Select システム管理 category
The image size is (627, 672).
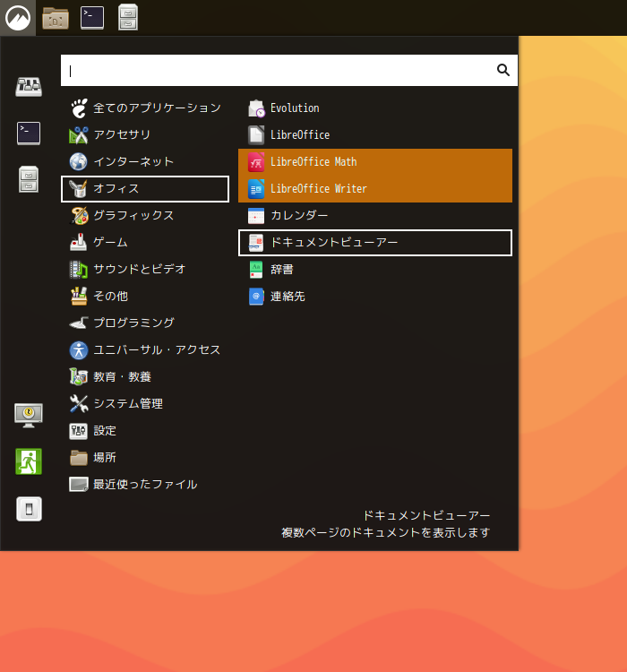click(x=145, y=404)
